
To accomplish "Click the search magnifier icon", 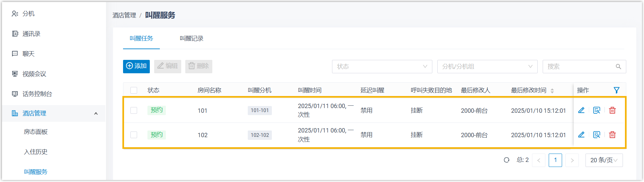I will (618, 67).
